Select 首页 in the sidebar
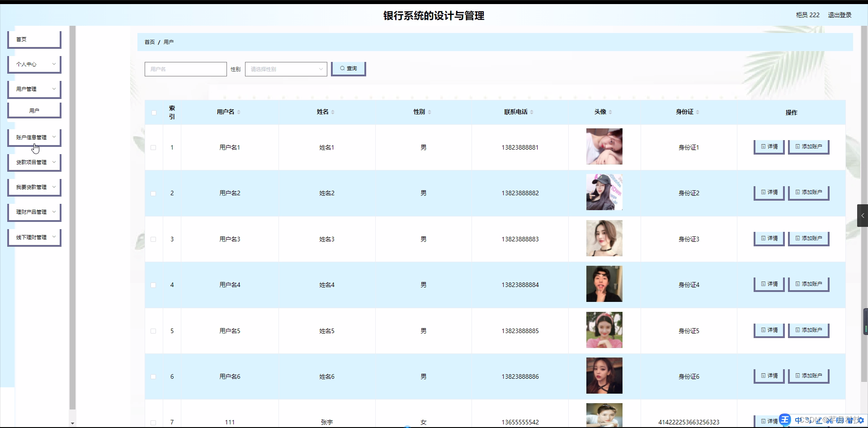The image size is (868, 428). point(34,39)
